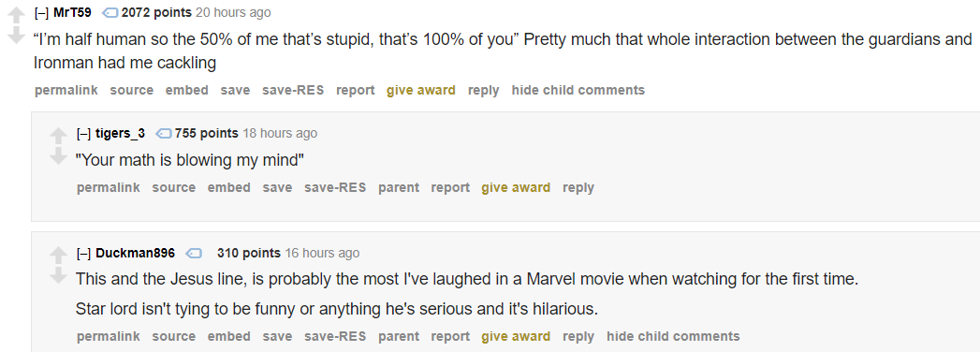Collapse tigers_3's comment with [–]

coord(83,133)
